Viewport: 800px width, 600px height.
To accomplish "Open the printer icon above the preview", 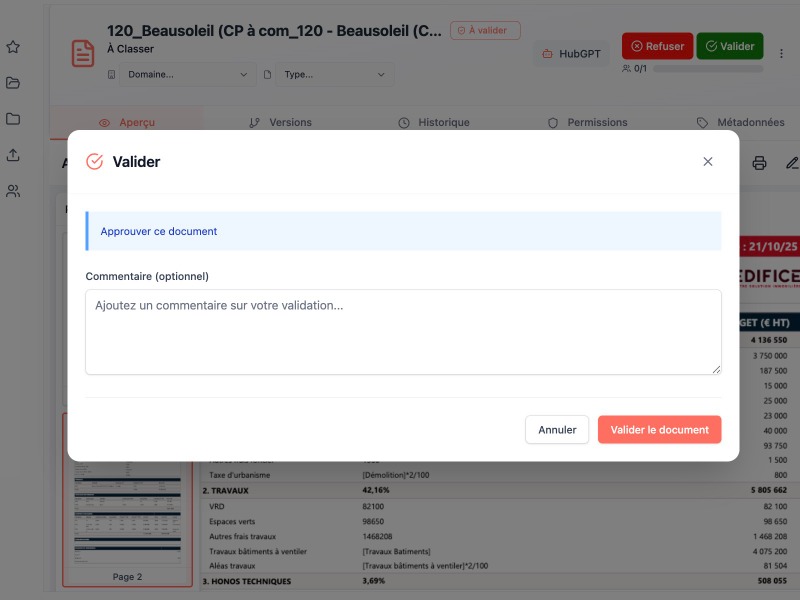I will (759, 161).
